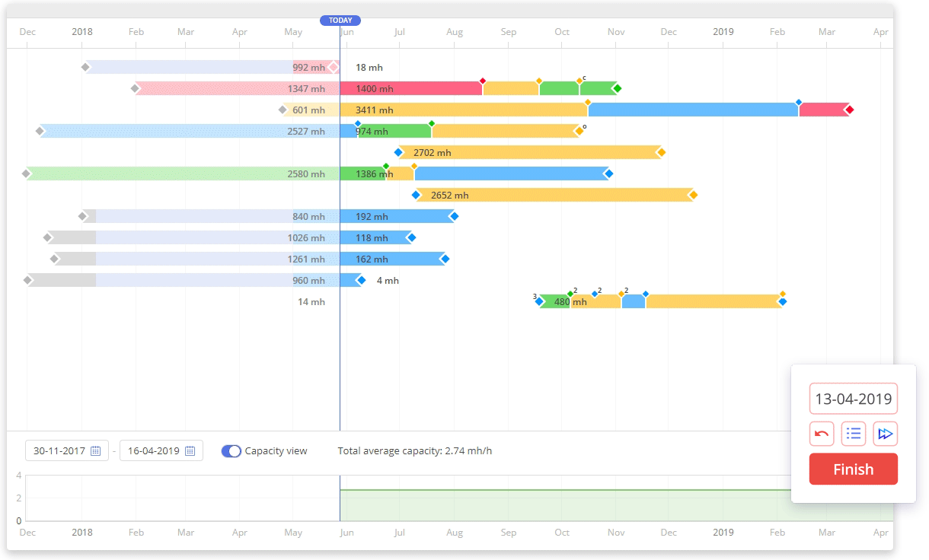Click the red undo arrow icon
The height and width of the screenshot is (560, 929).
(x=822, y=434)
